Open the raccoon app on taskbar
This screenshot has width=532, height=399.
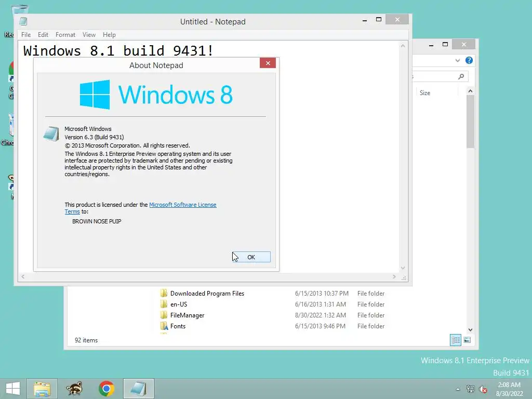[74, 389]
